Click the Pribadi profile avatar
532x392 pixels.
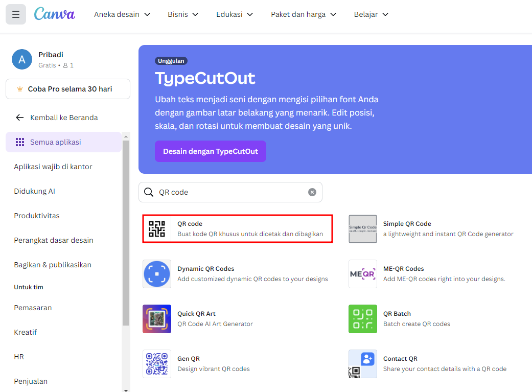point(21,59)
